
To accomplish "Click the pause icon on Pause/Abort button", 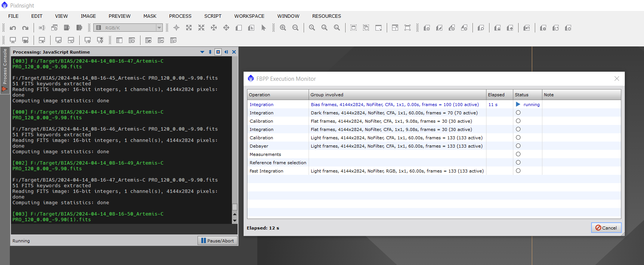I will [204, 240].
